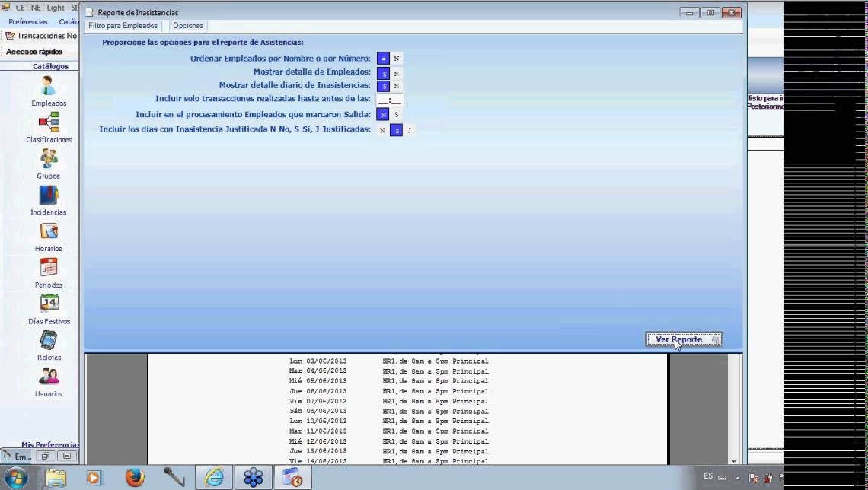Click the Transacciones No toolbar item
The height and width of the screenshot is (490, 868).
pyautogui.click(x=42, y=36)
